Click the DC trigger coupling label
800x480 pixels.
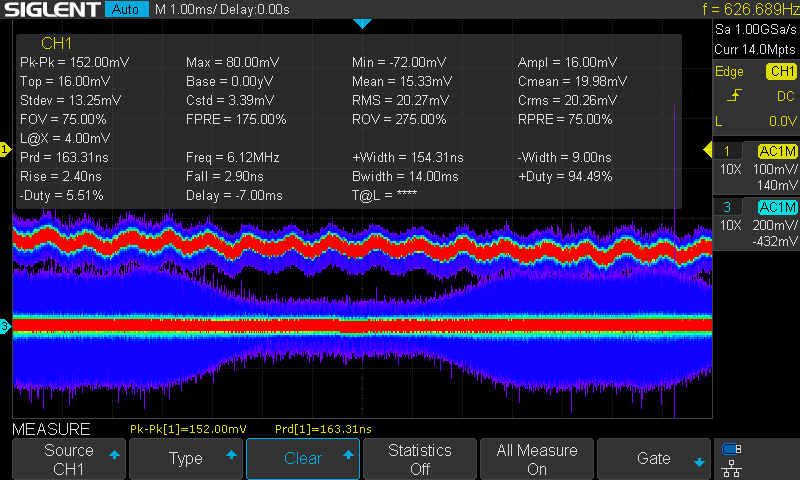[x=786, y=96]
